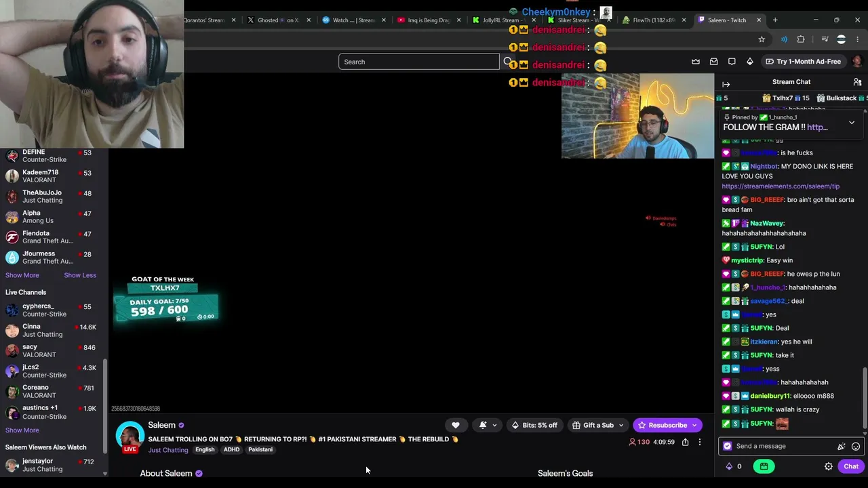The height and width of the screenshot is (488, 868).
Task: Switch to the Ghosted on X tab
Action: [279, 20]
